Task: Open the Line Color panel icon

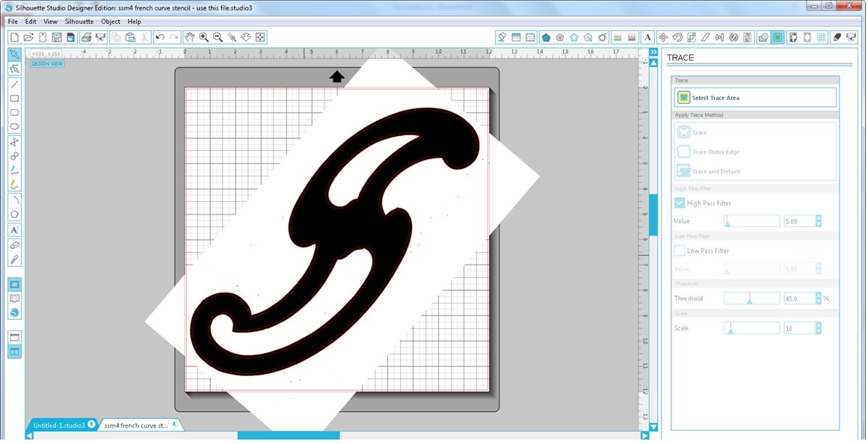Action: [618, 37]
